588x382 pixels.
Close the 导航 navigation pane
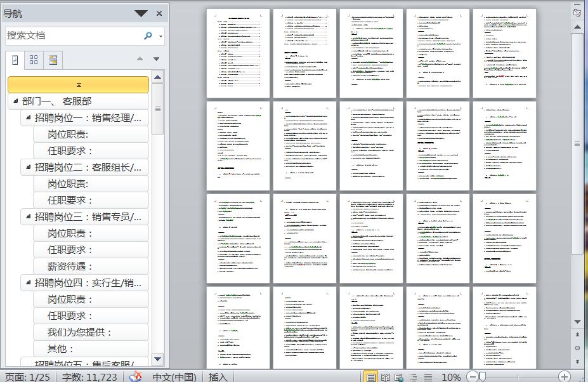tap(159, 13)
